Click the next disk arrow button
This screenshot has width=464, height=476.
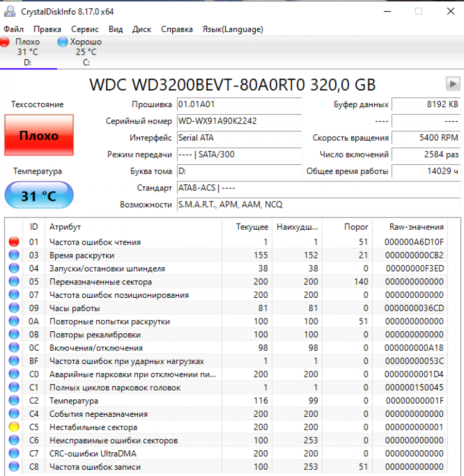point(453,83)
